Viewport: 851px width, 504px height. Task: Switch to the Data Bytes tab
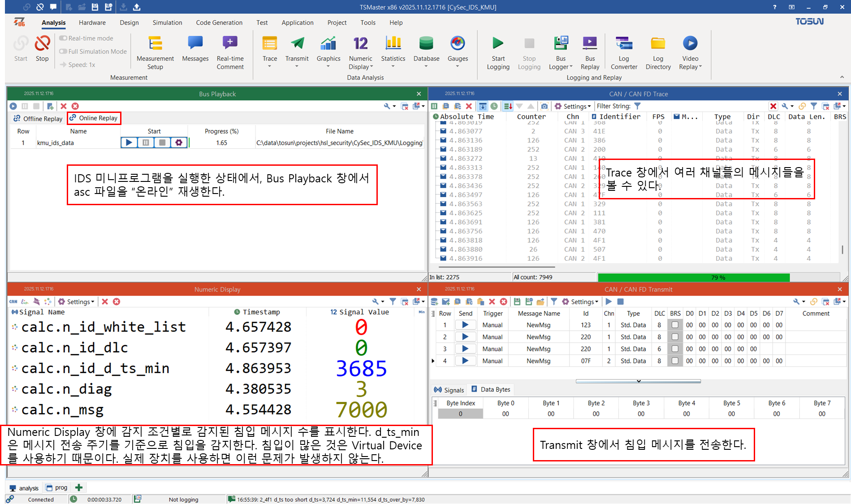click(490, 389)
